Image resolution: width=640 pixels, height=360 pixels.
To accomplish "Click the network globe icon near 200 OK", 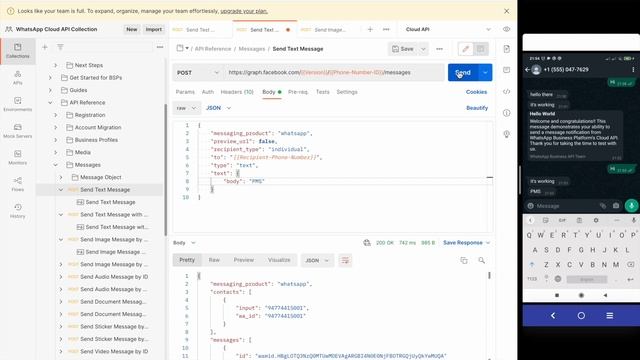I will tap(367, 243).
